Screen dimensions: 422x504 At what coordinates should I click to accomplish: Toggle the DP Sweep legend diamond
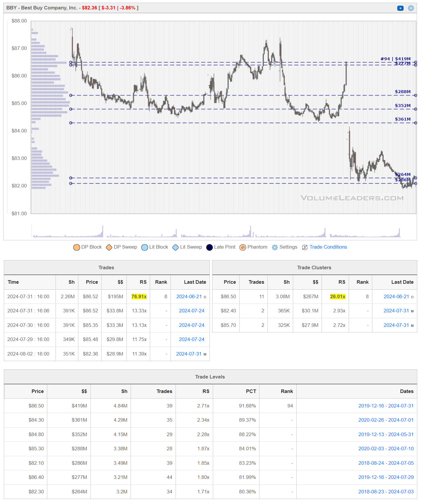tap(109, 247)
